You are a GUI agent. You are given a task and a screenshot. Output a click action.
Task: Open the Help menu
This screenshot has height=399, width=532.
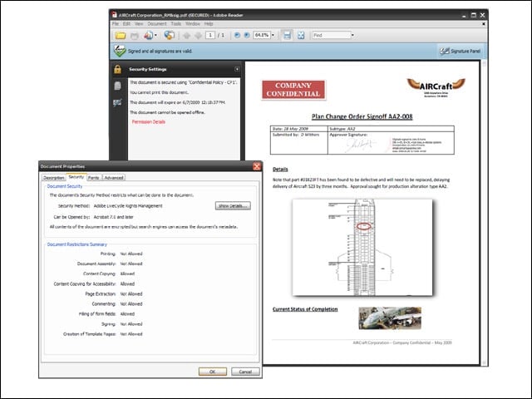coord(209,24)
